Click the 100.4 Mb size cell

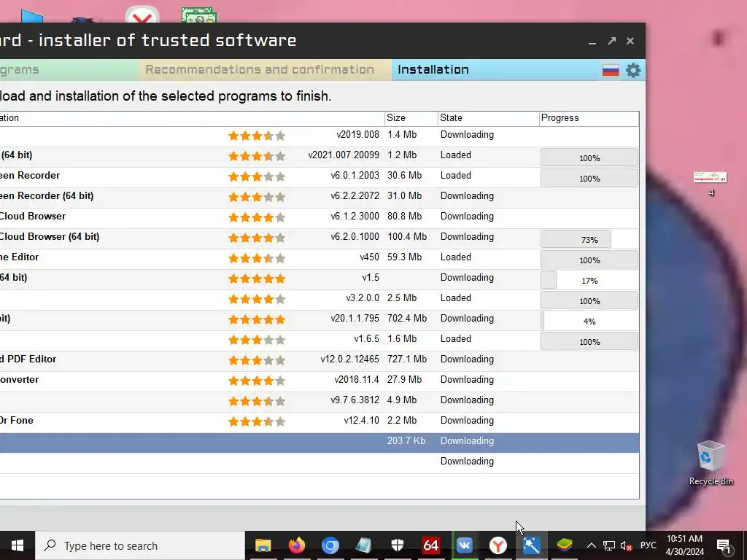(407, 237)
